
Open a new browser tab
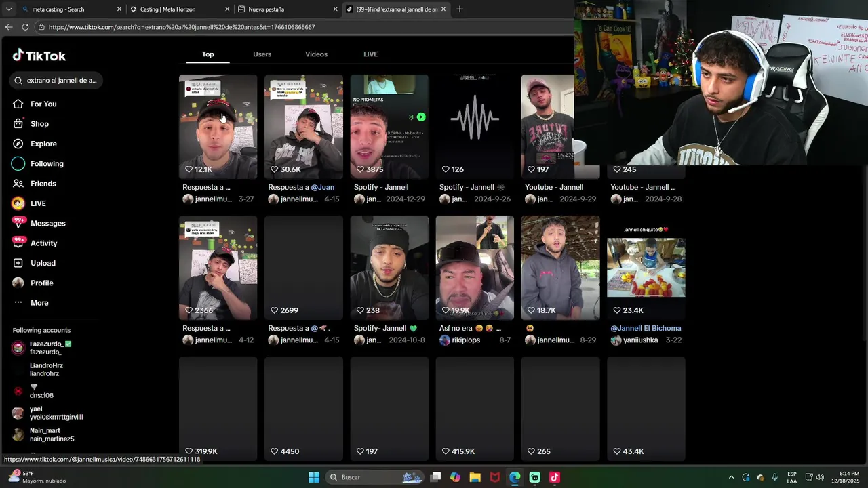pos(460,9)
